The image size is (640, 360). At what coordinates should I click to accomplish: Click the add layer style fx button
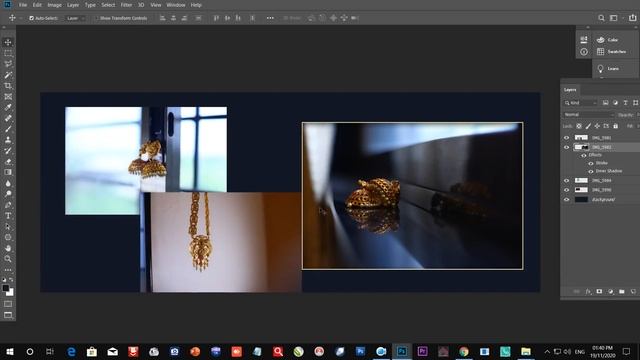[588, 291]
